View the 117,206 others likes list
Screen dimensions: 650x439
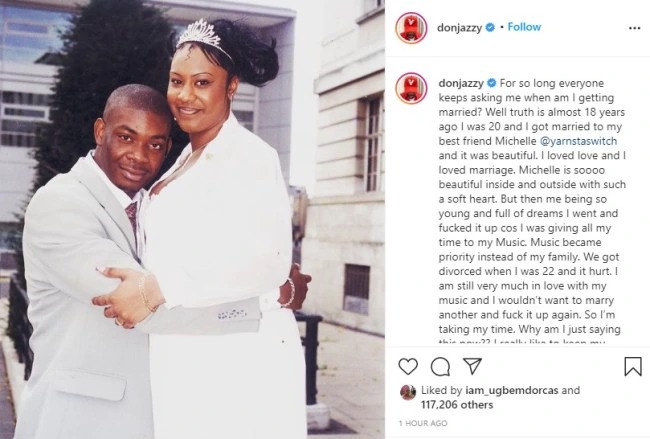tap(457, 405)
